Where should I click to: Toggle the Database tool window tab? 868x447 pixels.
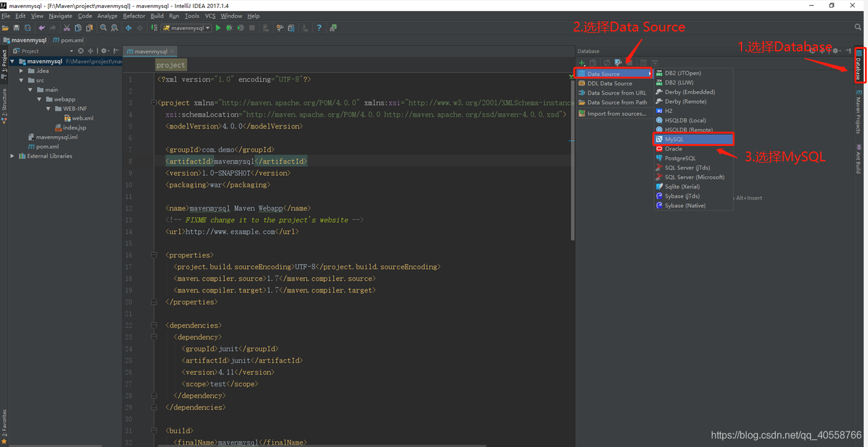tap(859, 66)
